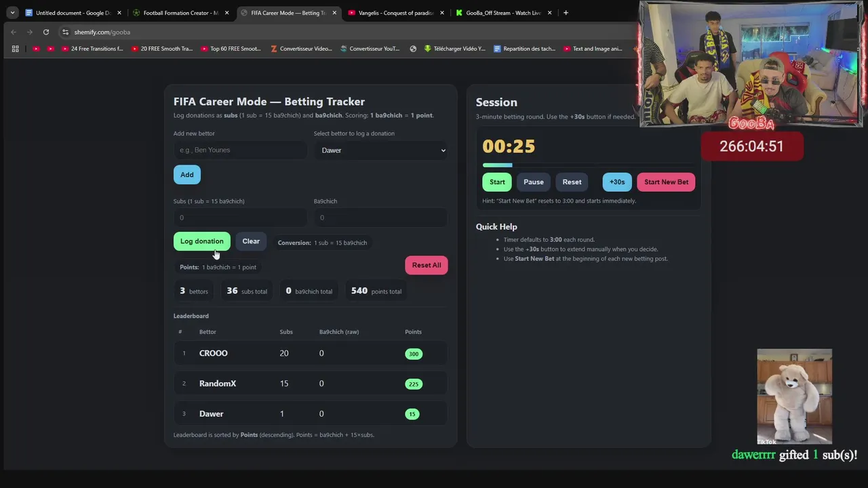Click the timer progress bar
Viewport: 868px width, 488px height.
point(589,165)
